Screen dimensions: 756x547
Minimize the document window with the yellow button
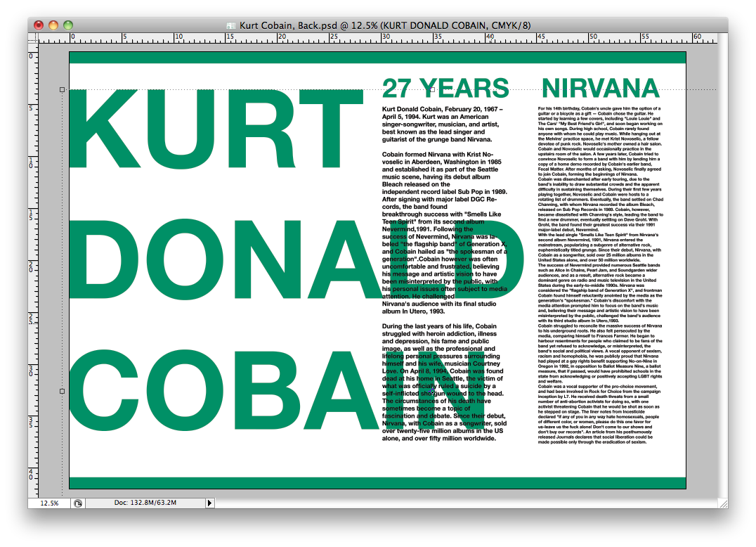click(x=53, y=25)
